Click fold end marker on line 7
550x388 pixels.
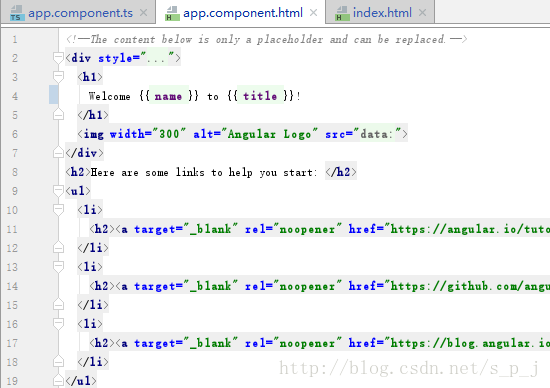[x=58, y=153]
